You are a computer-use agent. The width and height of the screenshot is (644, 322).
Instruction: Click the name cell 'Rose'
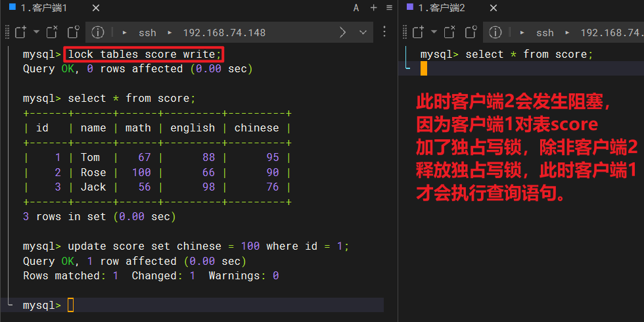93,172
